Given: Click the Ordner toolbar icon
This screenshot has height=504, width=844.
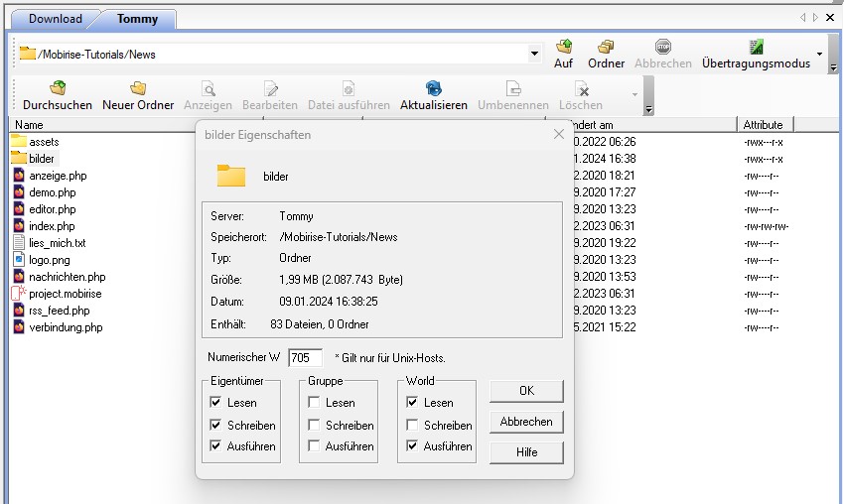Looking at the screenshot, I should tap(606, 48).
